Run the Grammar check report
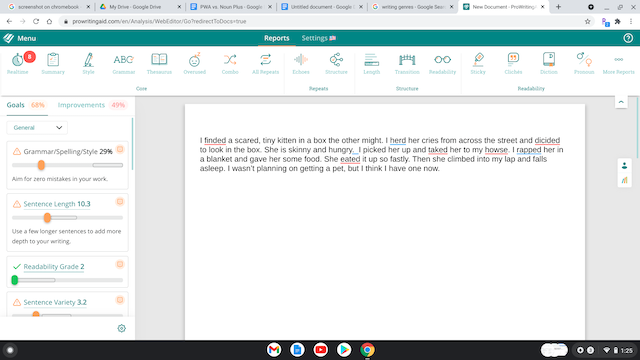Viewport: 640px width, 360px height. pyautogui.click(x=124, y=63)
